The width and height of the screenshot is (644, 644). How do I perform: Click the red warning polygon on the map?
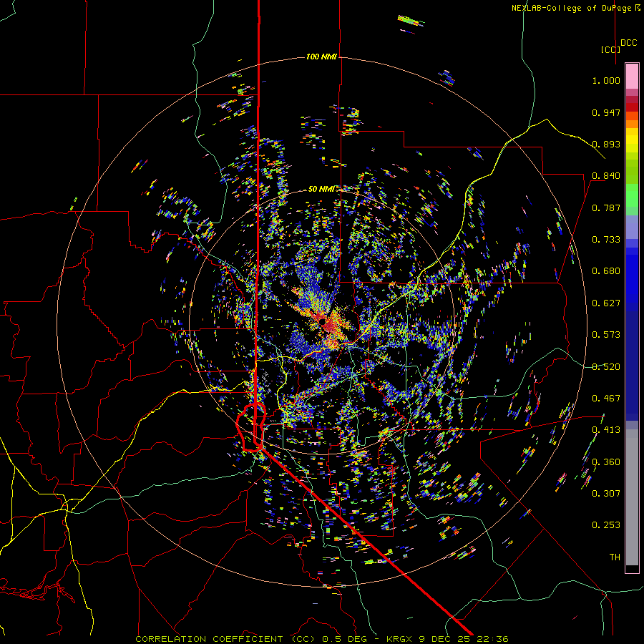coord(251,427)
